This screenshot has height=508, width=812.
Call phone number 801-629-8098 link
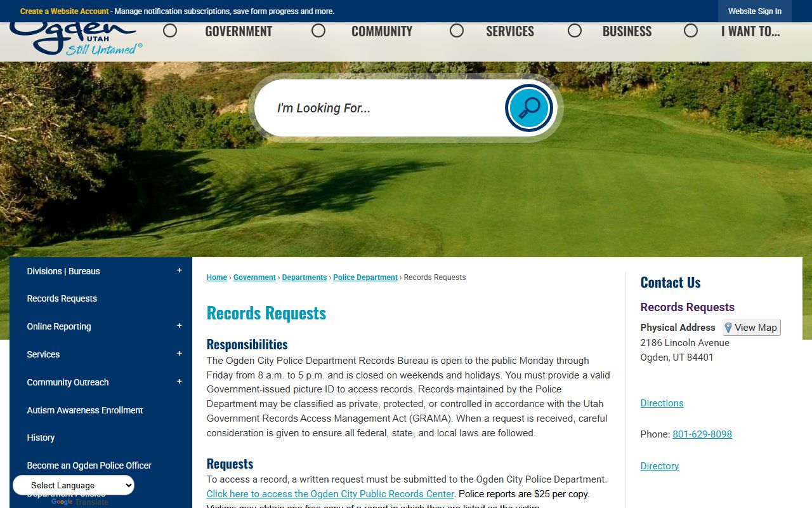[702, 434]
